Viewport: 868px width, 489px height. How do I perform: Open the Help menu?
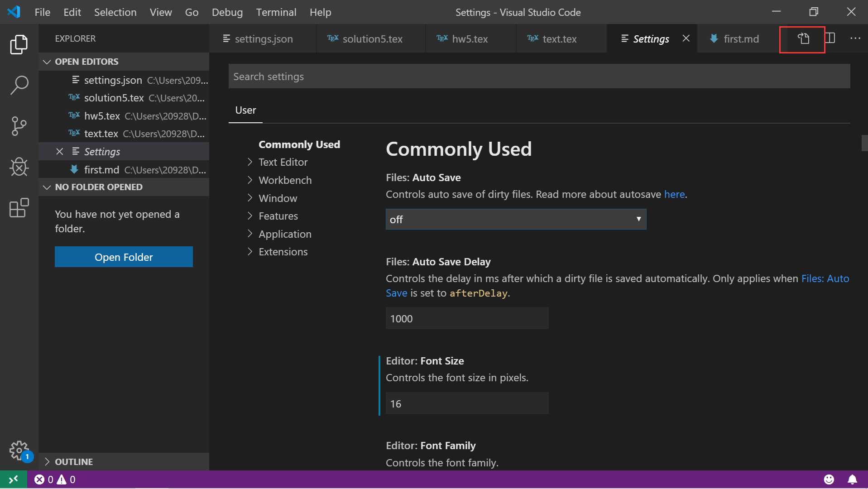(x=321, y=12)
